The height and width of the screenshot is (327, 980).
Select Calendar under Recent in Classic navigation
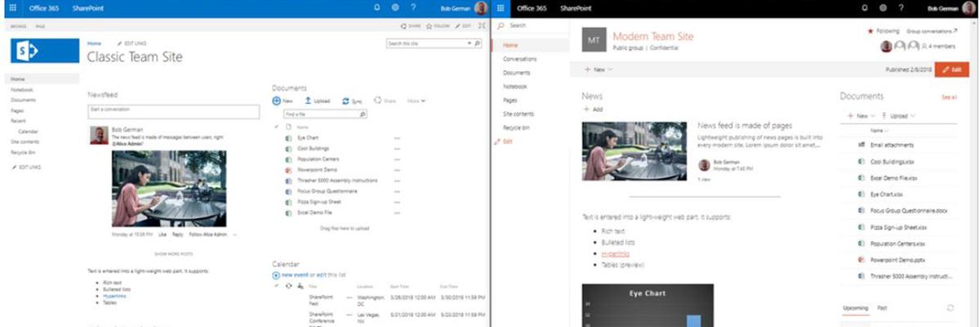[x=28, y=131]
